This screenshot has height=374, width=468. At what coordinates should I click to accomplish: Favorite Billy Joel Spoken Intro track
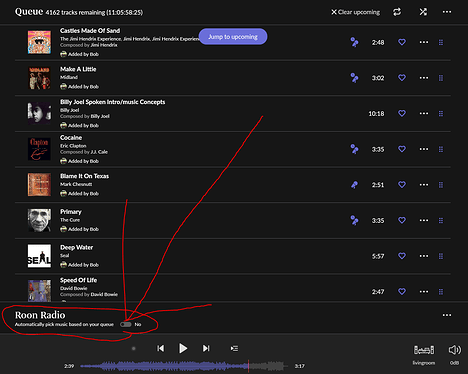(x=402, y=113)
